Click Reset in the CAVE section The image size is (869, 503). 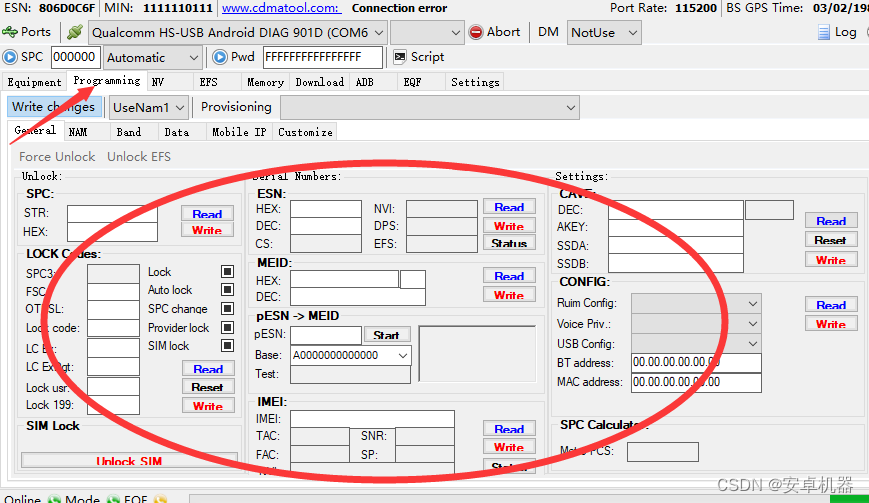tap(831, 240)
